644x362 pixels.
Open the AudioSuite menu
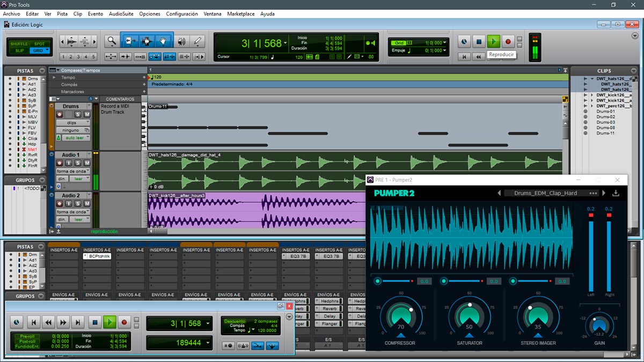pyautogui.click(x=121, y=14)
